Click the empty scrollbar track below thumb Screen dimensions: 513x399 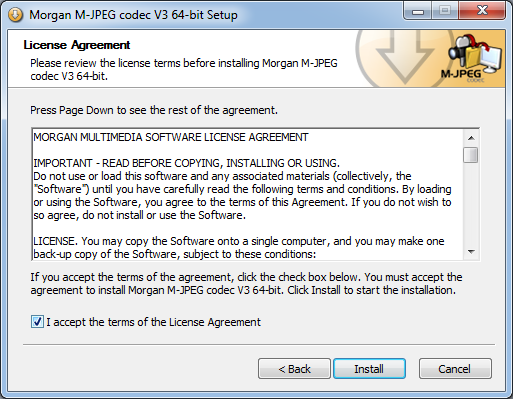pos(471,203)
